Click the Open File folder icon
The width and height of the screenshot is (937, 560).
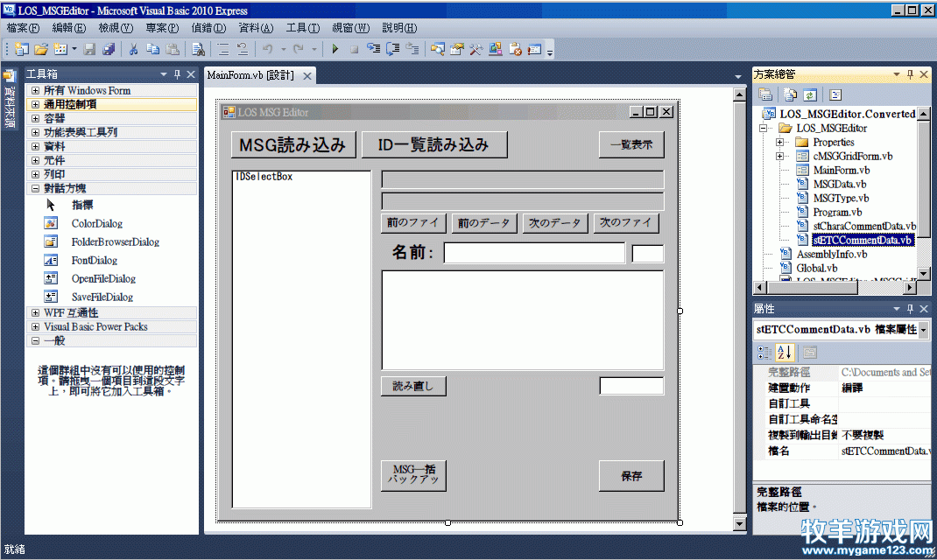click(x=40, y=49)
